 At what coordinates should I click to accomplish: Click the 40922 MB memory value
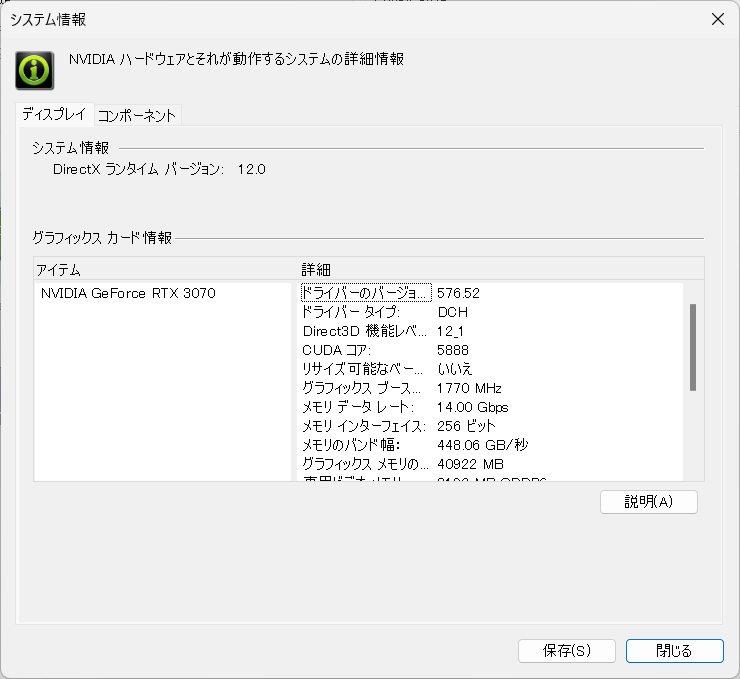click(471, 464)
